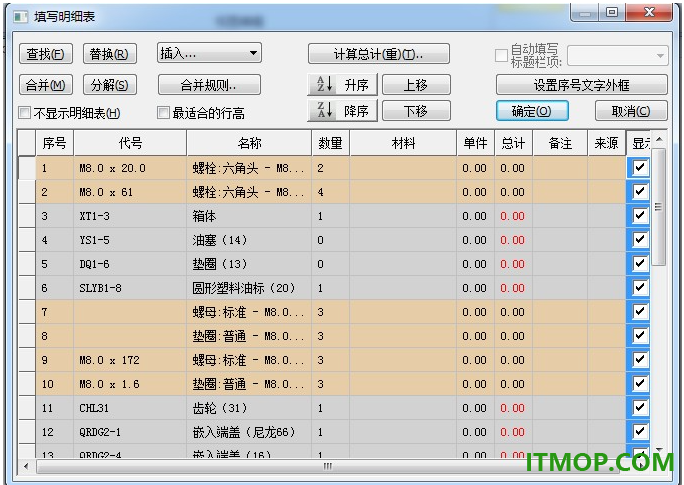Viewport: 684px width, 485px height.
Task: Click the 备注 column header
Action: click(x=560, y=143)
